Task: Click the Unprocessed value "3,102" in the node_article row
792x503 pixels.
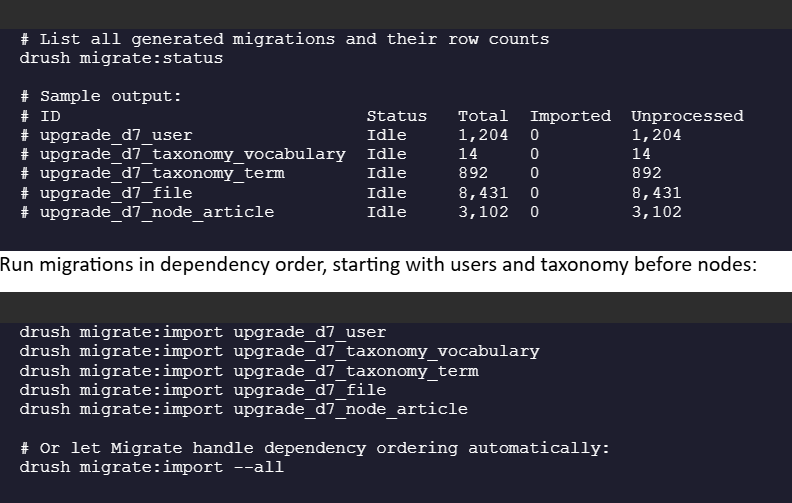Action: pos(656,212)
